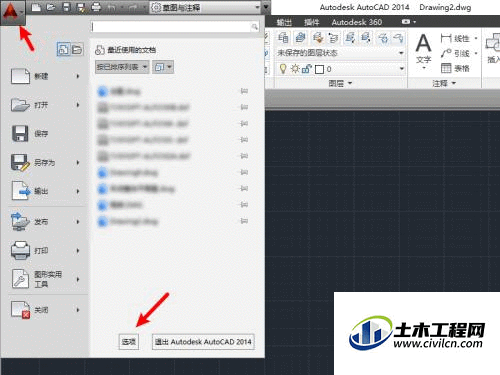Open the document icon view-style dropdown
This screenshot has height=375, width=500.
pos(163,67)
